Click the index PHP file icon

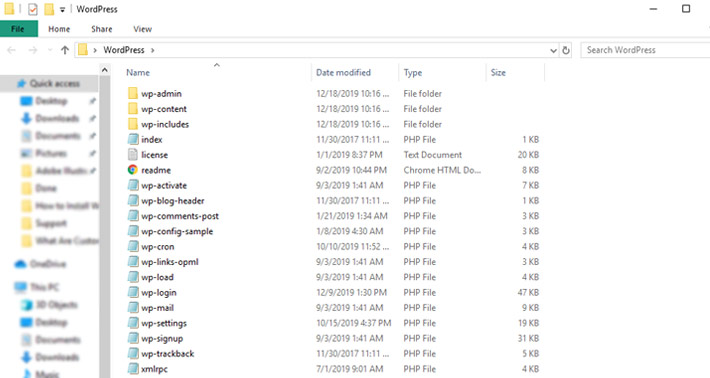(133, 139)
